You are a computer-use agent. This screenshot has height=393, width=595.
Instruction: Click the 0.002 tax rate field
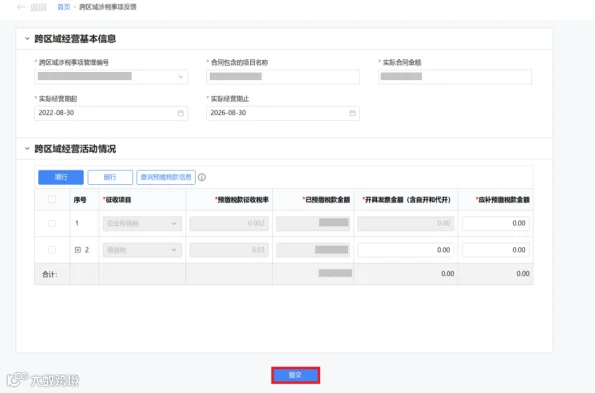pos(229,223)
